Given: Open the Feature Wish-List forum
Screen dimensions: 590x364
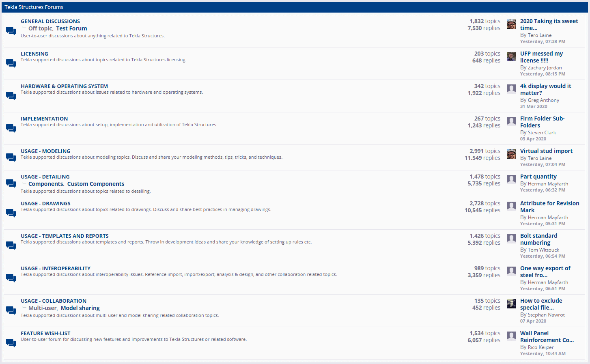Looking at the screenshot, I should click(45, 334).
